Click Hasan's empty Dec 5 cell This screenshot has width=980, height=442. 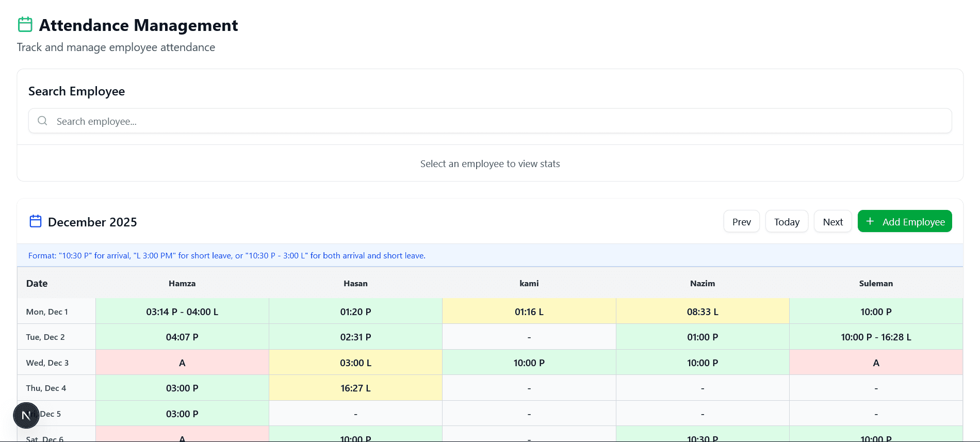355,414
